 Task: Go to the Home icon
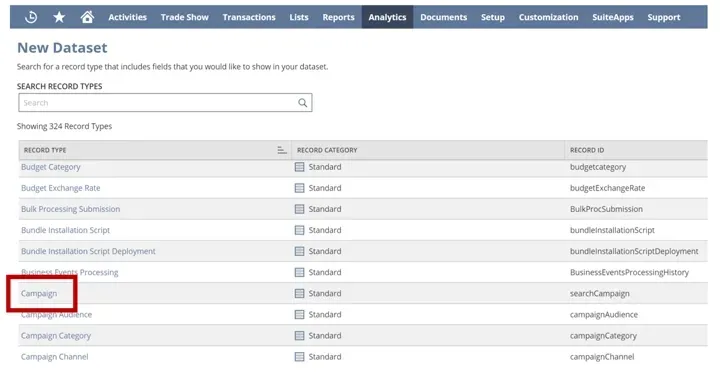pyautogui.click(x=87, y=17)
